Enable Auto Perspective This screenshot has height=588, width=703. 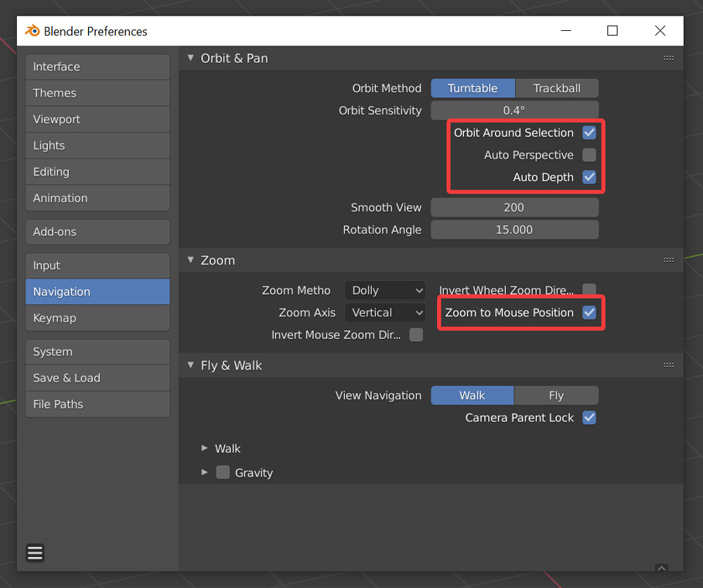(589, 155)
